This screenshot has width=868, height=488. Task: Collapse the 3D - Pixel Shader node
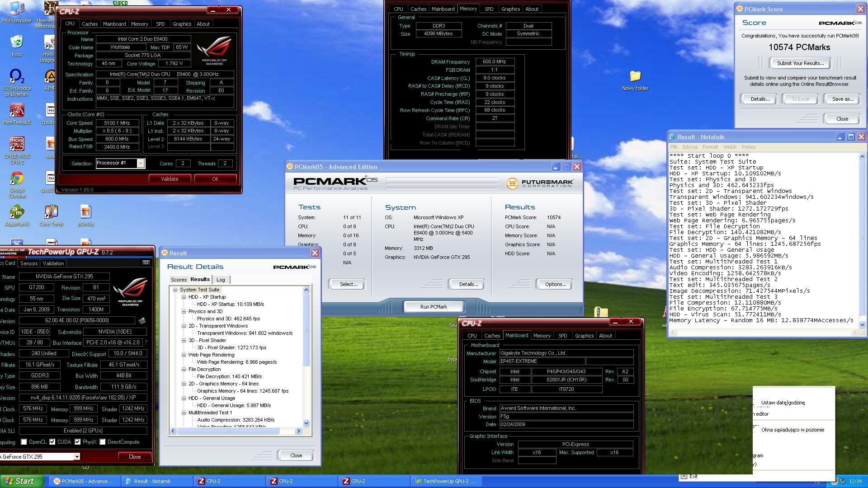(x=184, y=340)
